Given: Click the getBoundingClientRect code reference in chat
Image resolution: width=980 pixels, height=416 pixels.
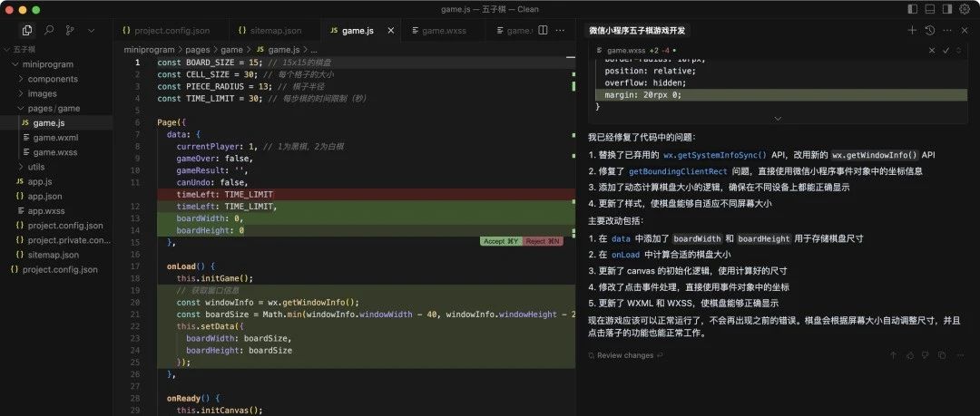Looking at the screenshot, I should point(678,171).
